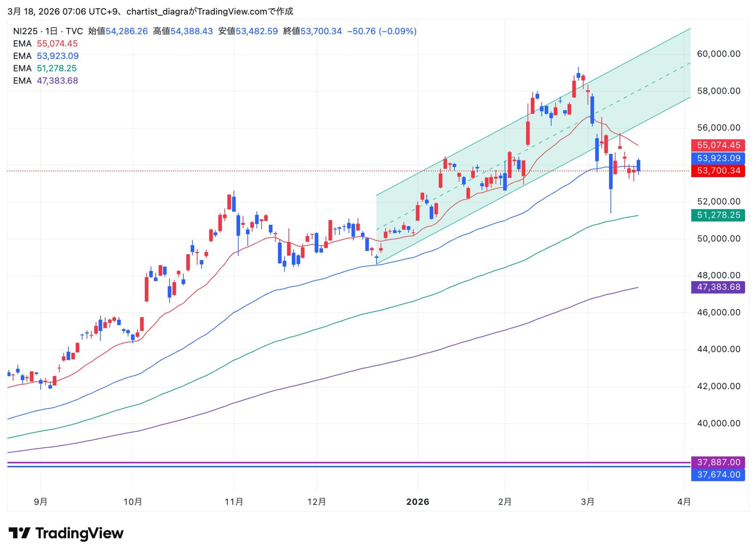The image size is (756, 555).
Task: Click the 47,383.68 purple EMA price tag
Action: point(718,287)
